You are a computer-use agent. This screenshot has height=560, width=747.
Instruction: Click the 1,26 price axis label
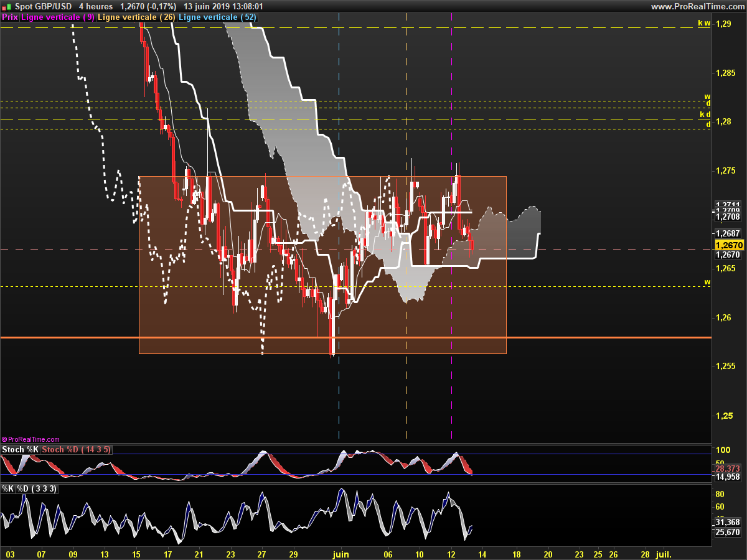723,318
